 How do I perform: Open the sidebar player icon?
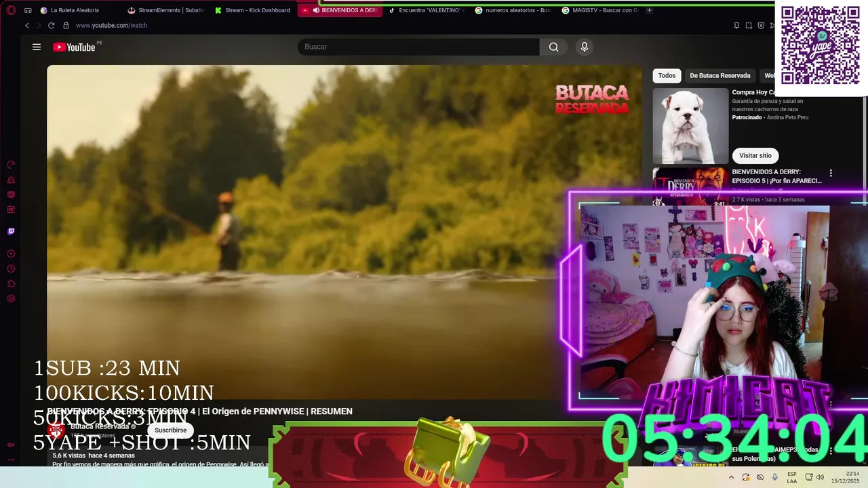pos(11,253)
